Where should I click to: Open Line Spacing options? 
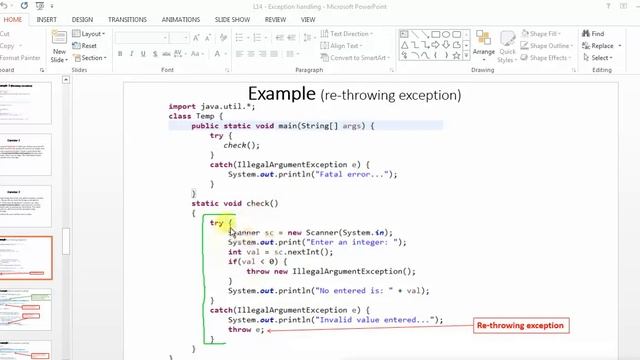(x=309, y=38)
